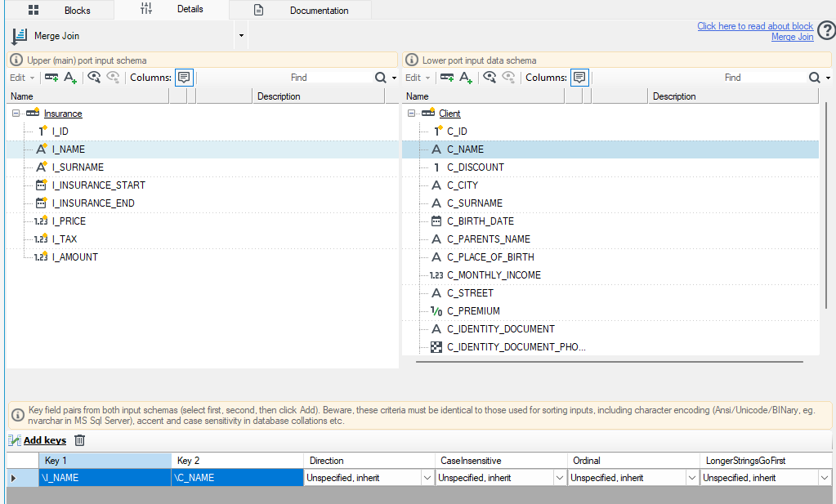Toggle the Columns description button in lower schema
The height and width of the screenshot is (504, 836).
[579, 78]
